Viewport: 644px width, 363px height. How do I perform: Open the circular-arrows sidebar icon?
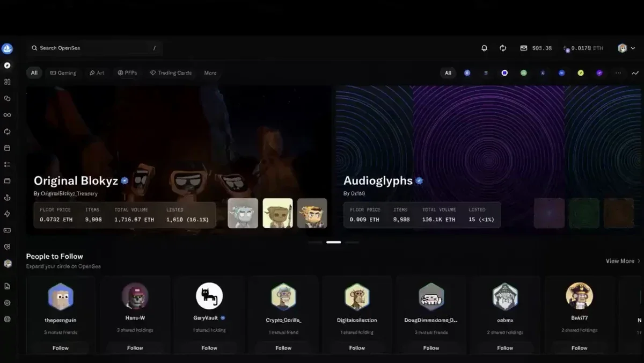click(7, 132)
